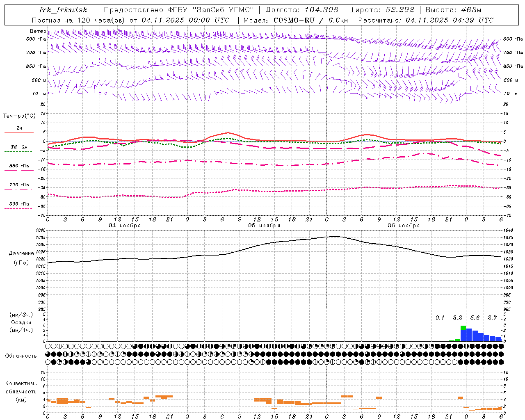Screen dimensions: 525x420
Task: Click the (км) convective cloud unit label
Action: (x=21, y=399)
